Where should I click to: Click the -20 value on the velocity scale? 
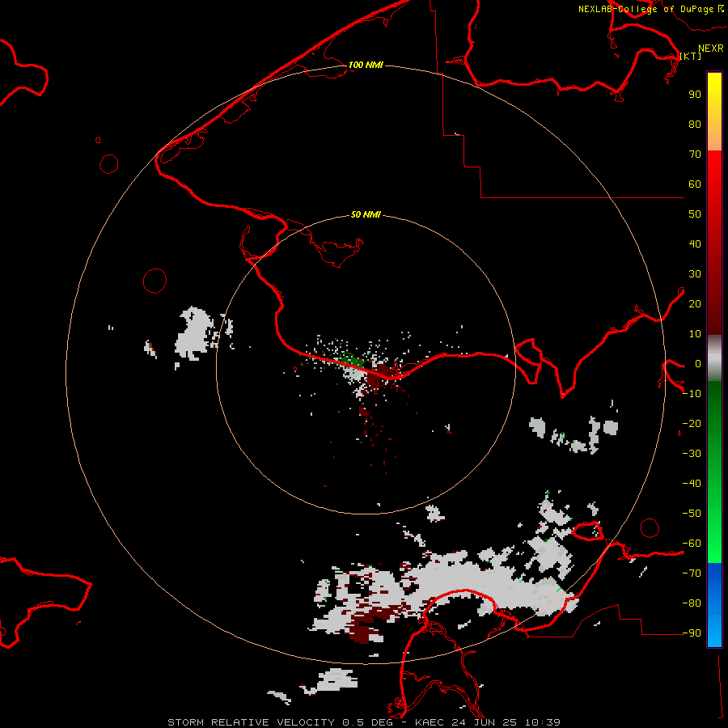coord(692,423)
